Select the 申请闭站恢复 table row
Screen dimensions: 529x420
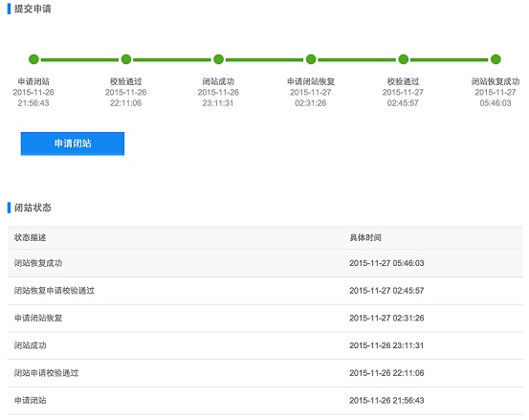pos(265,319)
